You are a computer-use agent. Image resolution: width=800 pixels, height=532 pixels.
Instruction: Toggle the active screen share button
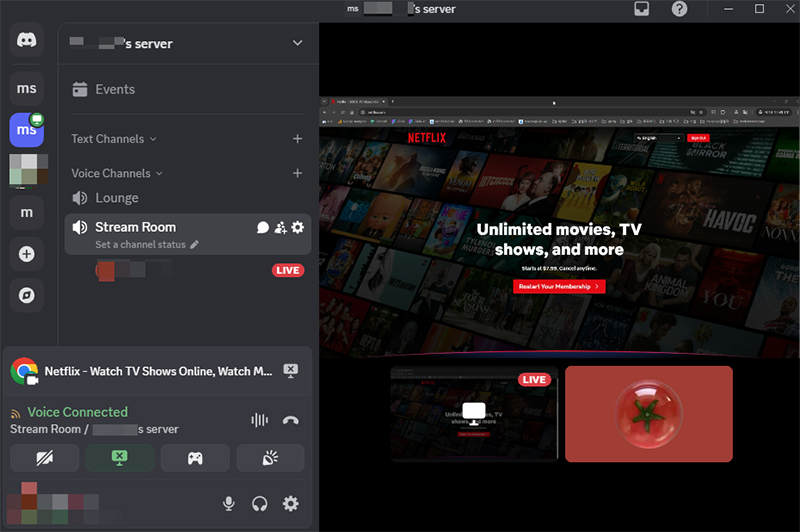click(x=120, y=458)
